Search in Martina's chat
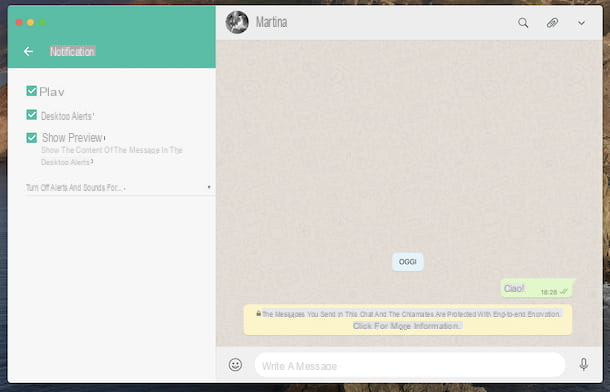610x392 pixels. (523, 23)
